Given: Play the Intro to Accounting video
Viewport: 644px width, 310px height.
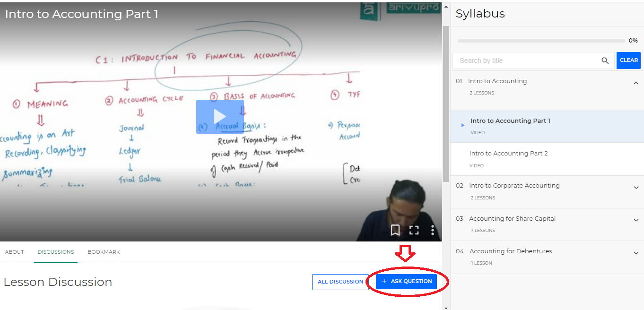Looking at the screenshot, I should 220,116.
